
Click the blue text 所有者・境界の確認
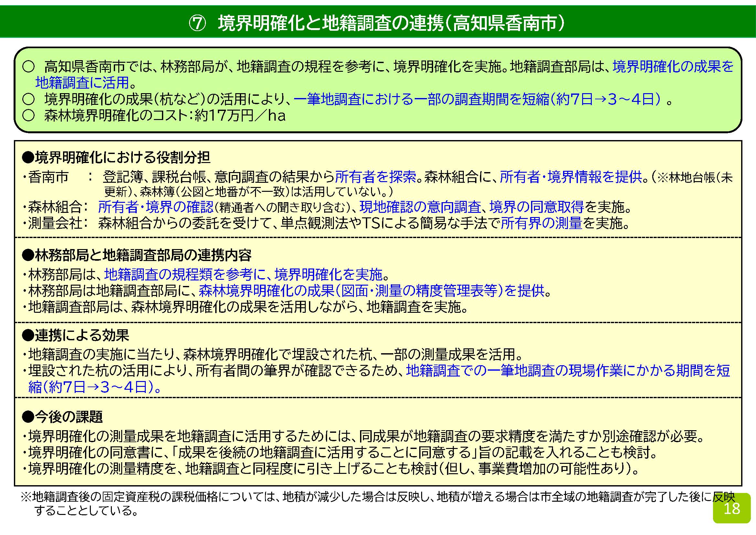pos(156,207)
